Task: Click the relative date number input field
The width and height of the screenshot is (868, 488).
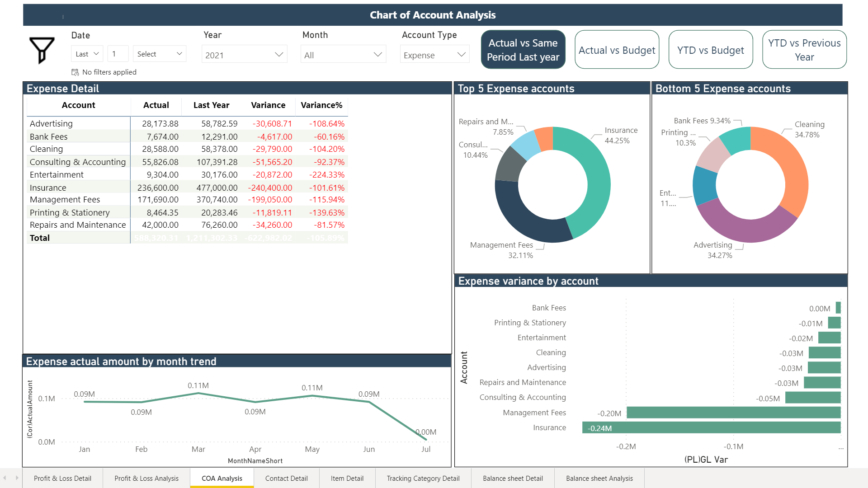Action: point(118,54)
